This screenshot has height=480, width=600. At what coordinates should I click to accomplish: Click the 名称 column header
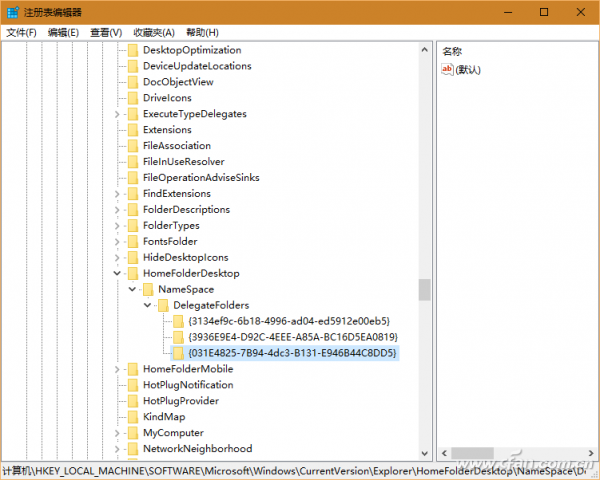452,51
